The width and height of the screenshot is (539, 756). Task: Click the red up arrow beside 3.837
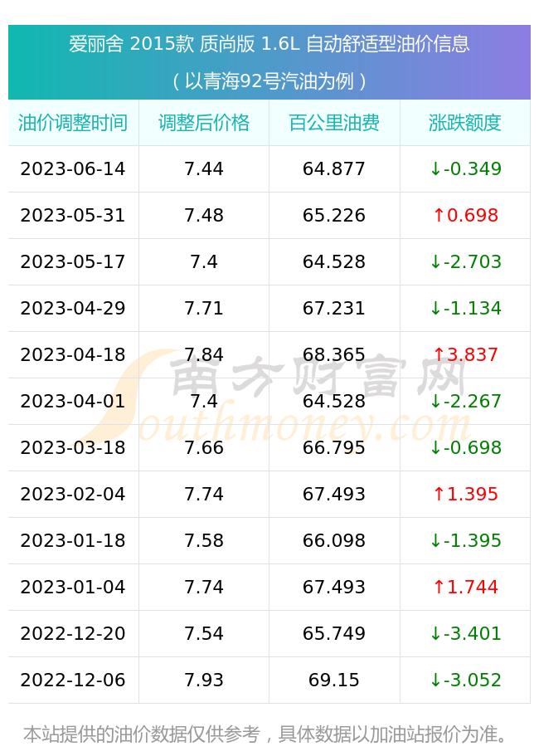439,355
